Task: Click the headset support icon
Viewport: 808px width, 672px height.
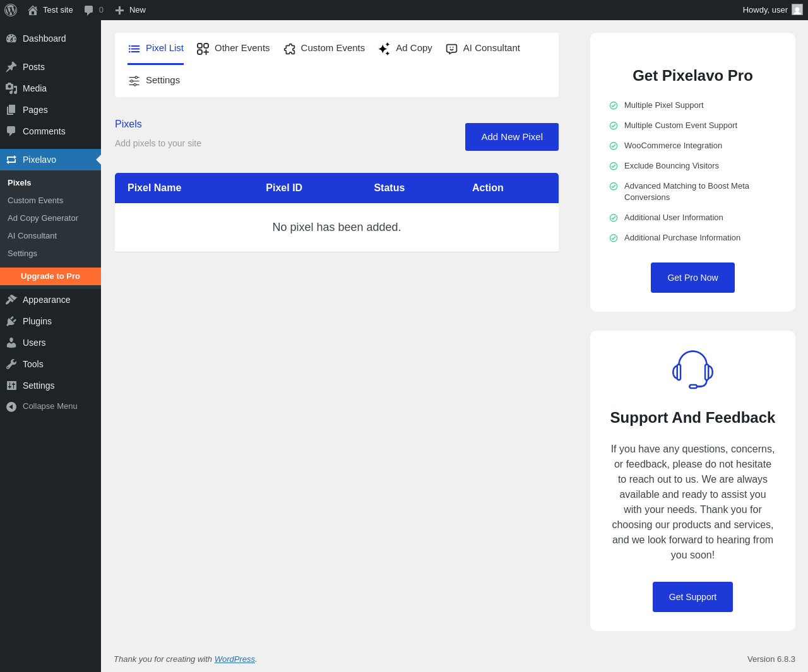Action: click(692, 370)
